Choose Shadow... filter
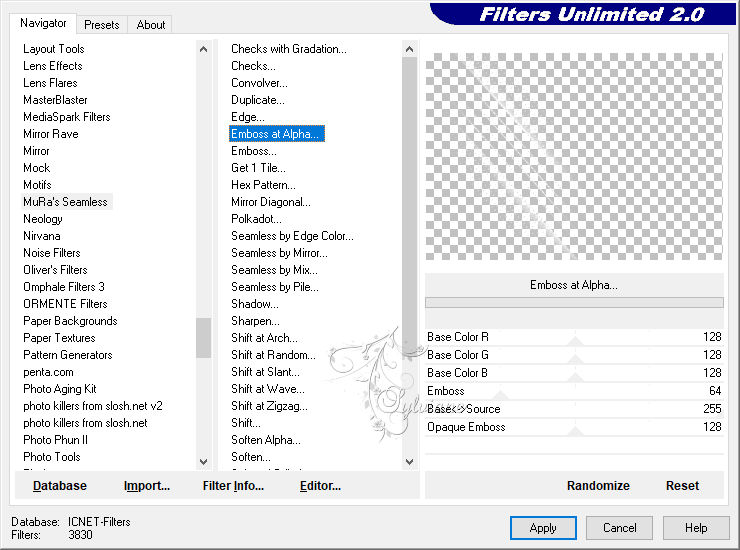 (255, 304)
